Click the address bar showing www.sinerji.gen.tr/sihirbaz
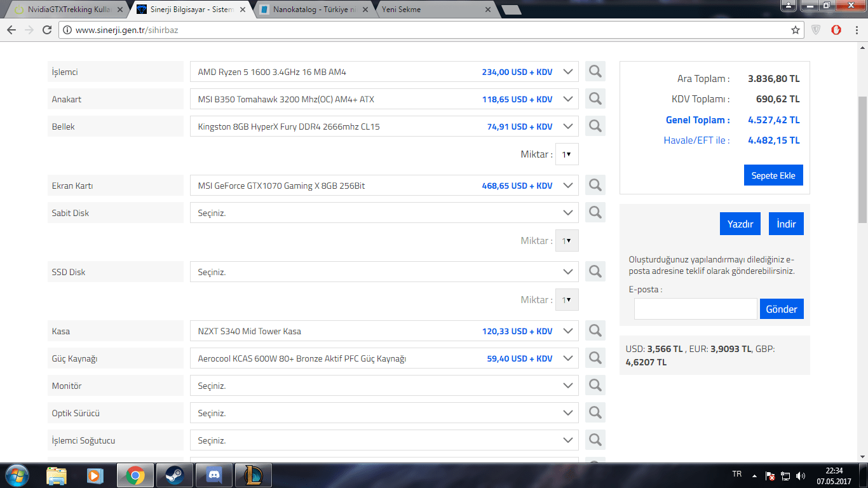This screenshot has height=488, width=868. coord(423,30)
